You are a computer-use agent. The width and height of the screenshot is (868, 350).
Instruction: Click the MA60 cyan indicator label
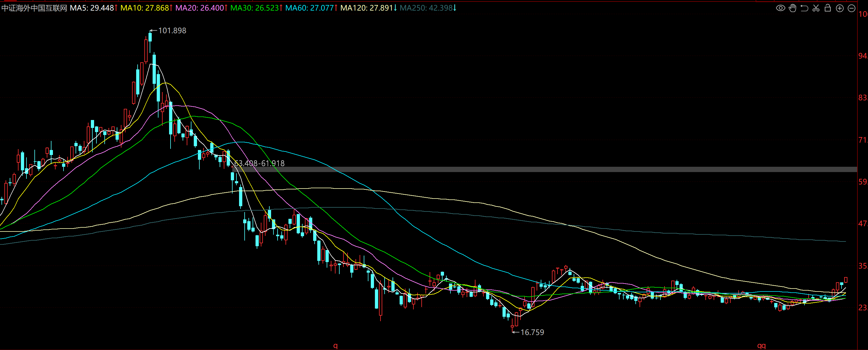311,8
